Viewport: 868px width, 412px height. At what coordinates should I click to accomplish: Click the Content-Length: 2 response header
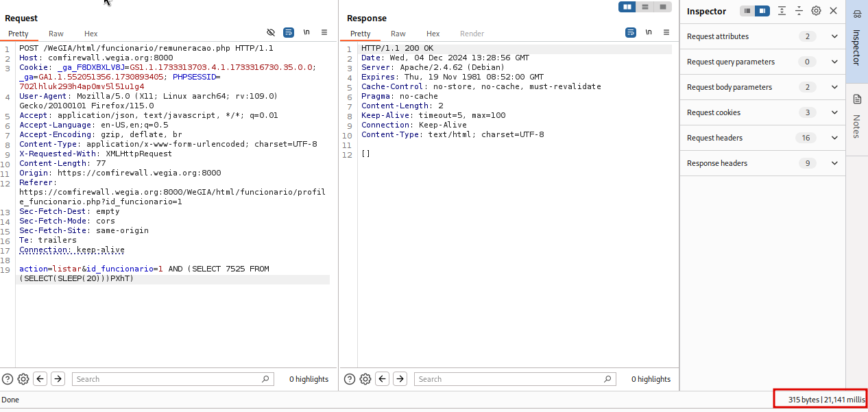(402, 106)
